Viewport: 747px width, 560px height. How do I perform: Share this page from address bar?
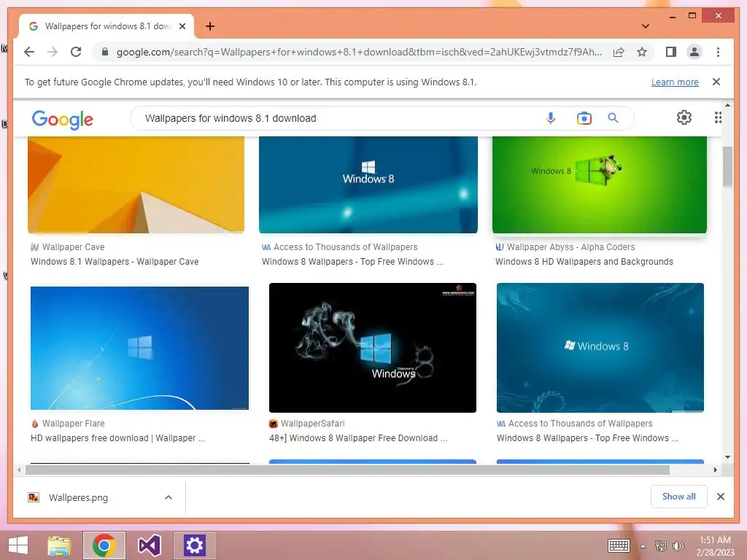(619, 52)
